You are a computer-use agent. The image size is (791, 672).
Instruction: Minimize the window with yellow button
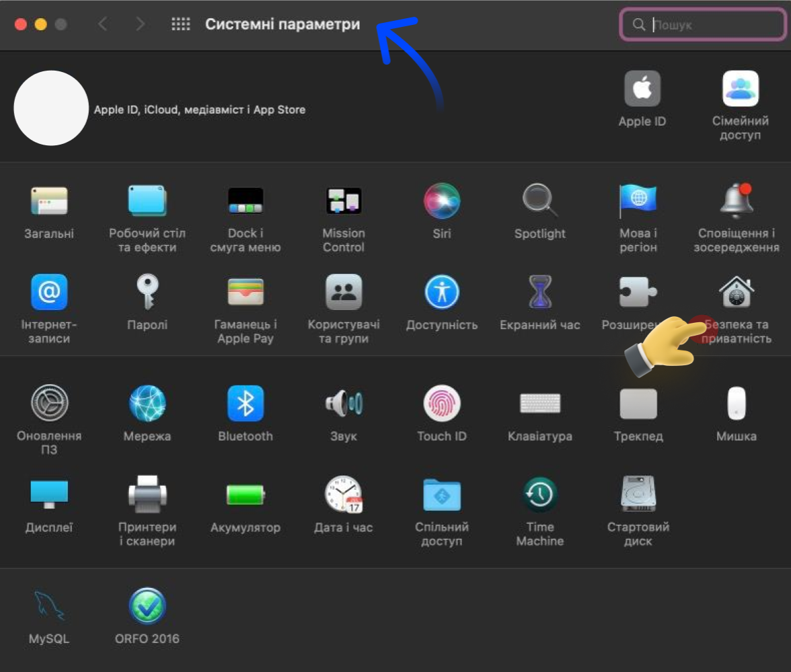pos(41,24)
